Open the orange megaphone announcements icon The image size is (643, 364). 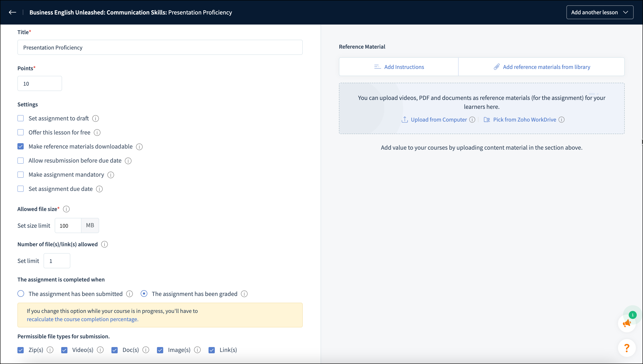[626, 323]
